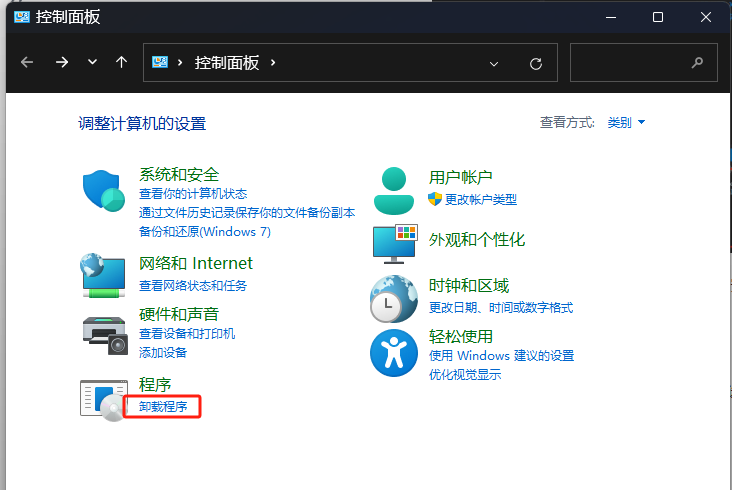
Task: Open 备份和还原(Windows 7) link
Action: click(x=204, y=231)
